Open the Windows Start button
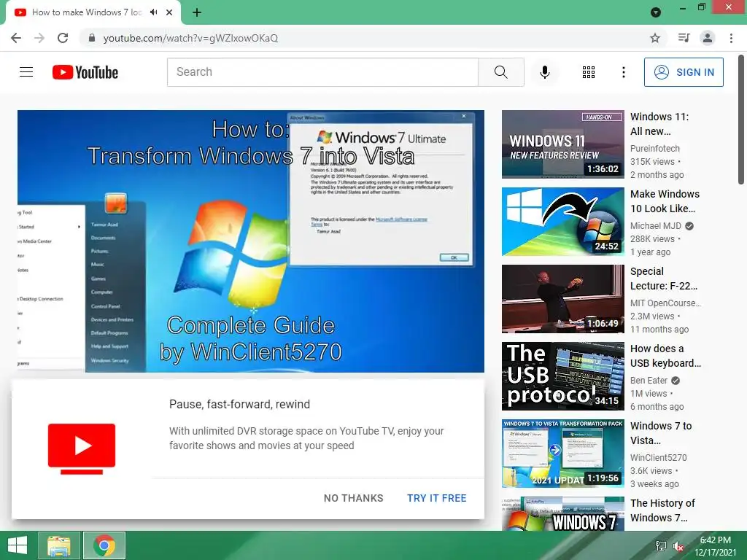Viewport: 747px width, 560px height. point(18,545)
